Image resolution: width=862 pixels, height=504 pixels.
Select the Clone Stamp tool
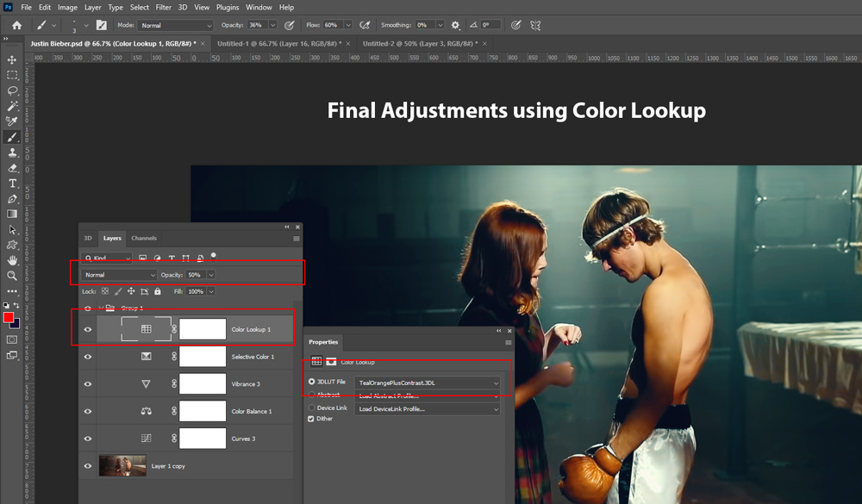pos(12,152)
